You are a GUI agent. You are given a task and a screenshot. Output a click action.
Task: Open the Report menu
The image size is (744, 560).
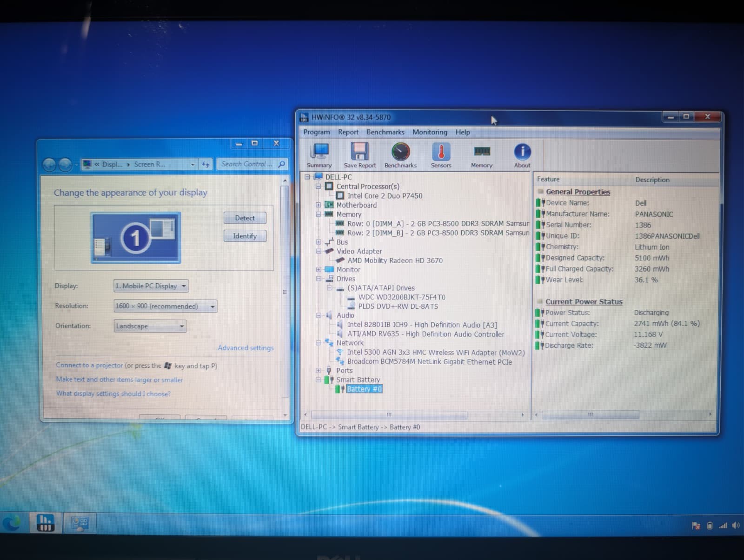tap(348, 132)
